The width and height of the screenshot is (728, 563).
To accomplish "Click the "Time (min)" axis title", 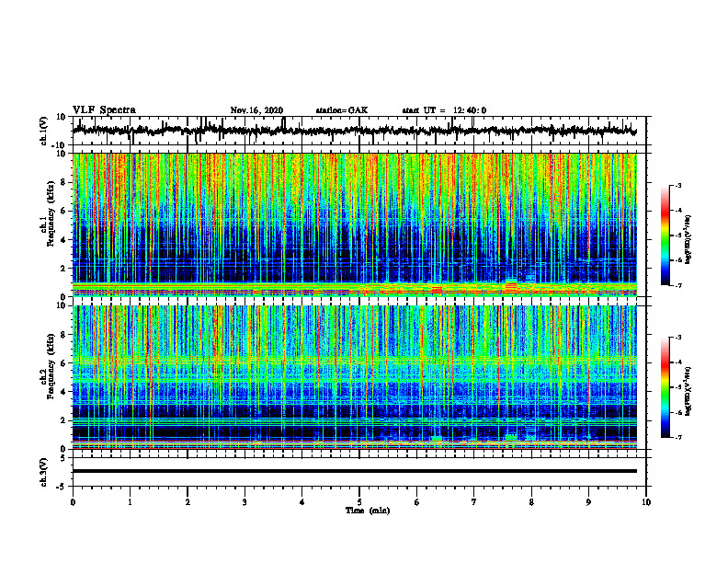I will [x=368, y=511].
